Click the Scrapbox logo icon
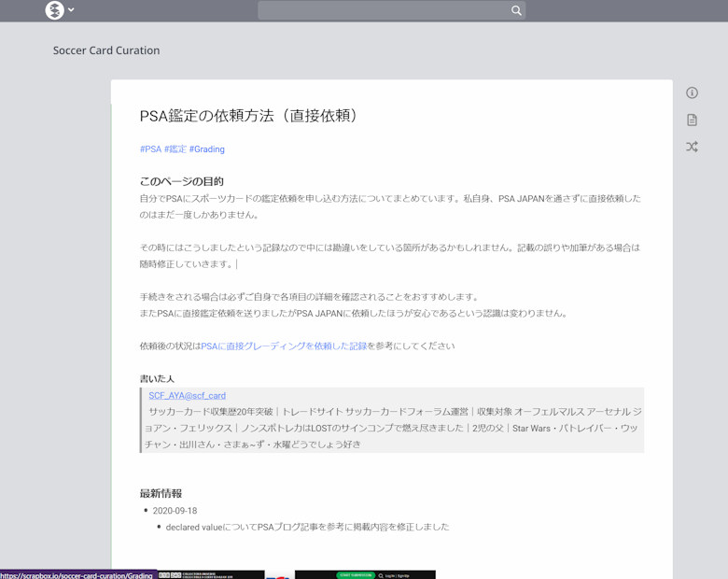728x579 pixels. [x=55, y=10]
